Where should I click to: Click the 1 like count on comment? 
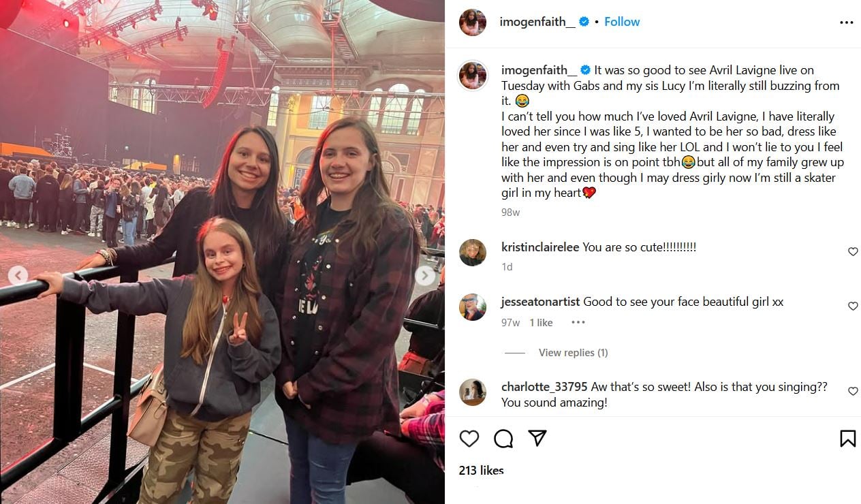[542, 323]
